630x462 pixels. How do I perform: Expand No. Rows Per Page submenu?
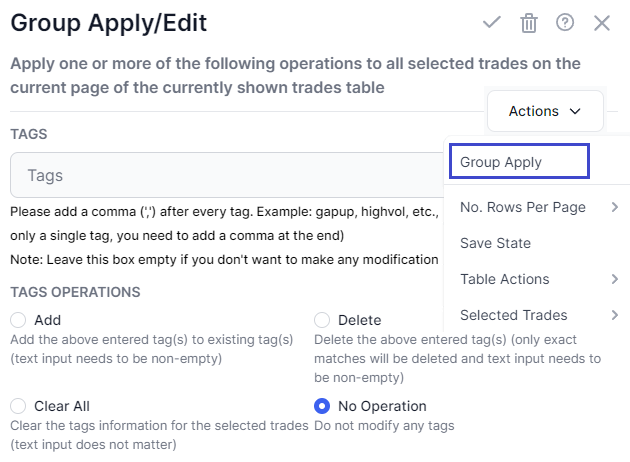click(x=615, y=207)
